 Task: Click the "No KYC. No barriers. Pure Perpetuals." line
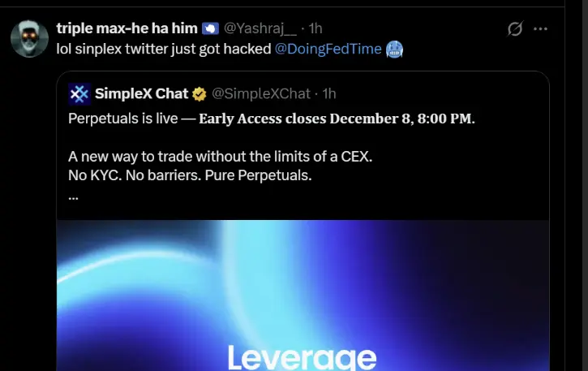(x=190, y=175)
